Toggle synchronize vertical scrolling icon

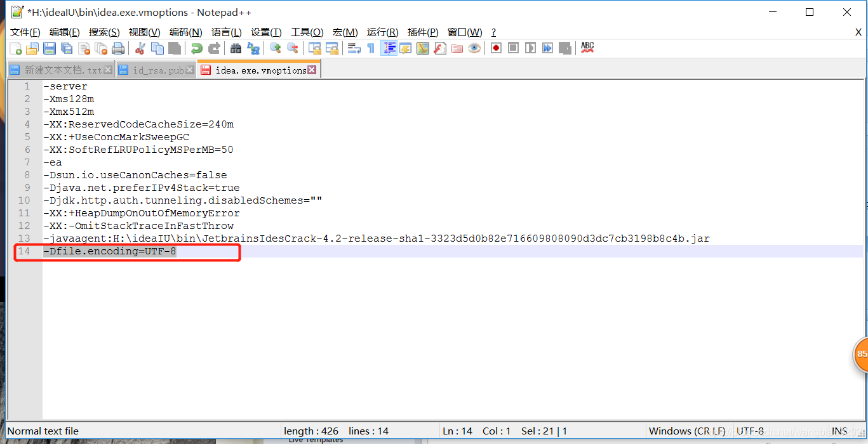point(315,48)
